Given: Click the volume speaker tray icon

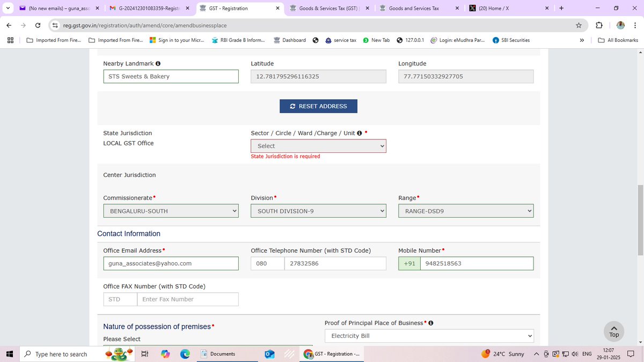Looking at the screenshot, I should [x=575, y=354].
